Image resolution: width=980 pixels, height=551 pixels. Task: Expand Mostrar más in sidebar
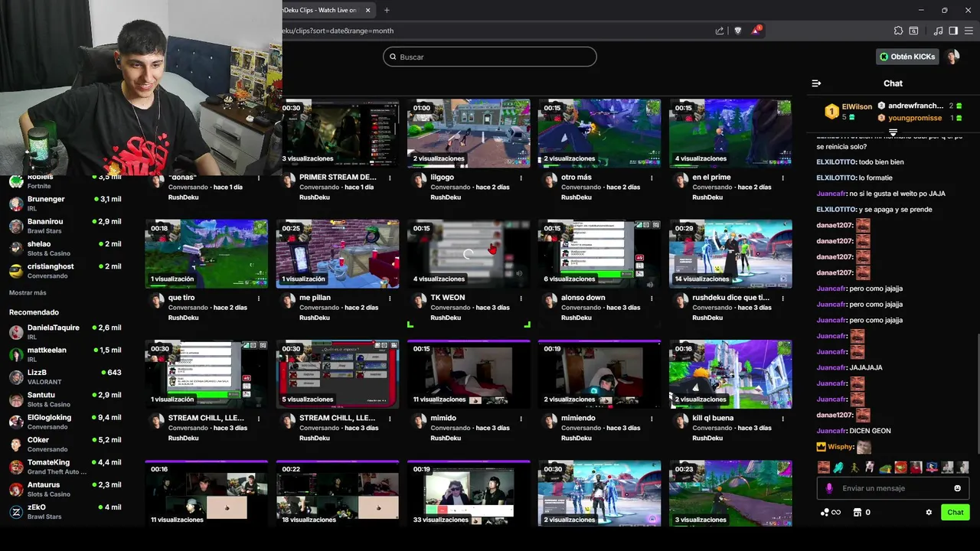(x=28, y=292)
